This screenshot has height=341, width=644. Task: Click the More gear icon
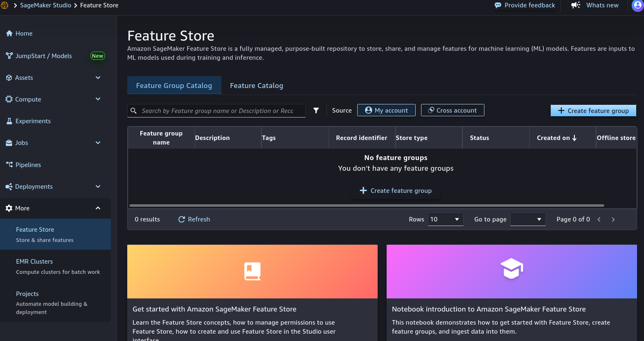click(9, 208)
